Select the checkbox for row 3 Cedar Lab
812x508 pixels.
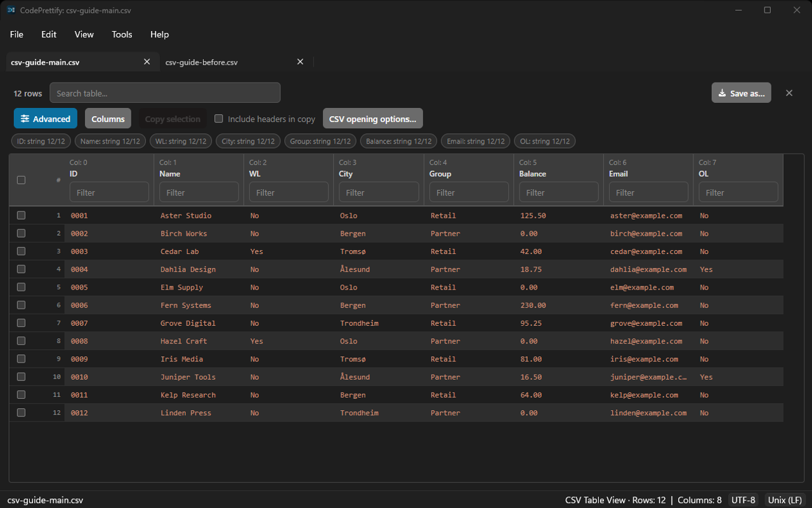pos(21,251)
